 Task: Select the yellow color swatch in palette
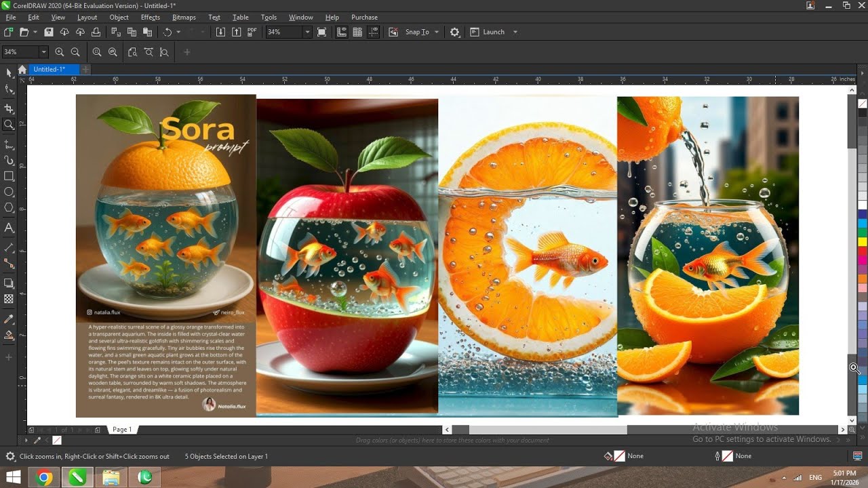(863, 241)
